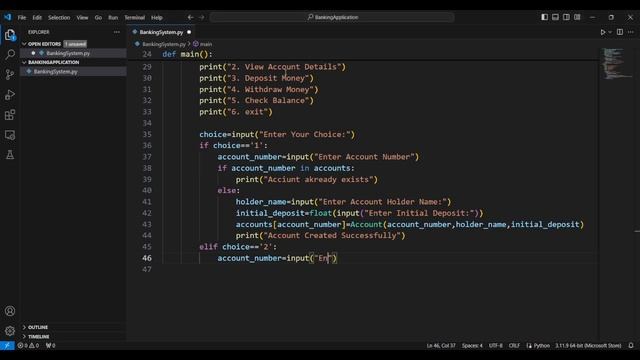Open the Remote Explorer view icon
This screenshot has width=640, height=360.
click(10, 135)
